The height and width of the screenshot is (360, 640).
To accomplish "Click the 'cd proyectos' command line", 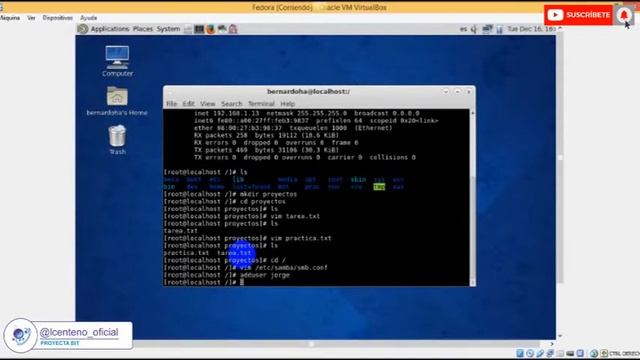I will click(x=224, y=202).
